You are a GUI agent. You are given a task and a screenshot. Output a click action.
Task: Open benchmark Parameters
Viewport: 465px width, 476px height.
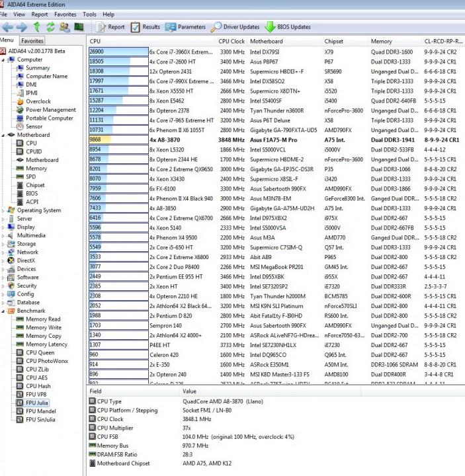tap(185, 27)
